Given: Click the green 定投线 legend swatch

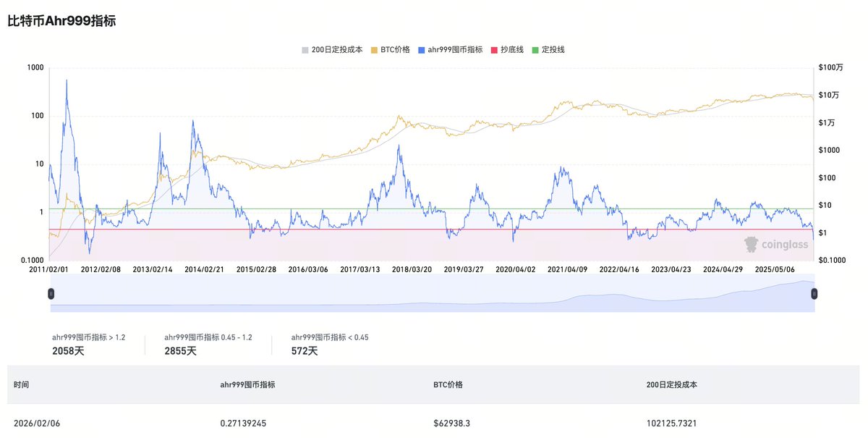Looking at the screenshot, I should click(535, 50).
